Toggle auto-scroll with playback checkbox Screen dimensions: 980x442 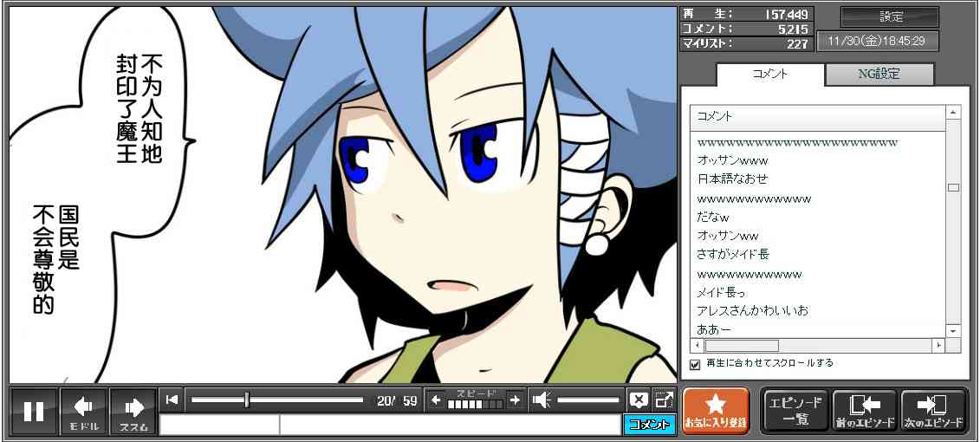pos(695,364)
